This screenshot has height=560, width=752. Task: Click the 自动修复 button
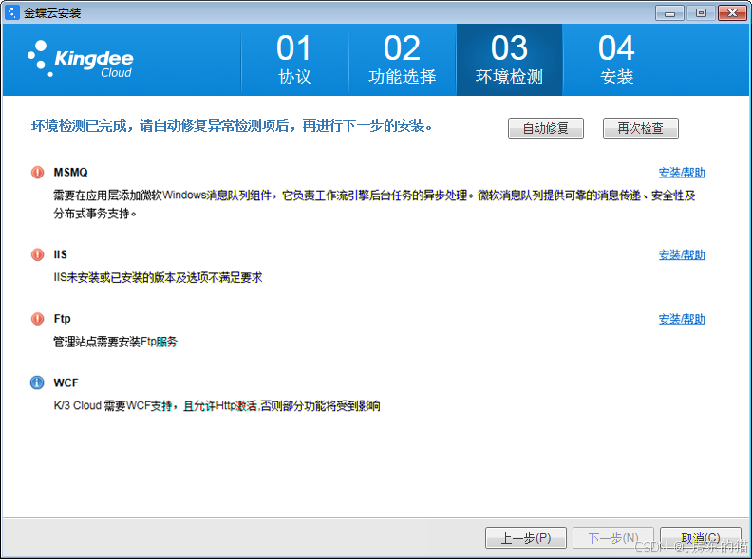[x=546, y=128]
